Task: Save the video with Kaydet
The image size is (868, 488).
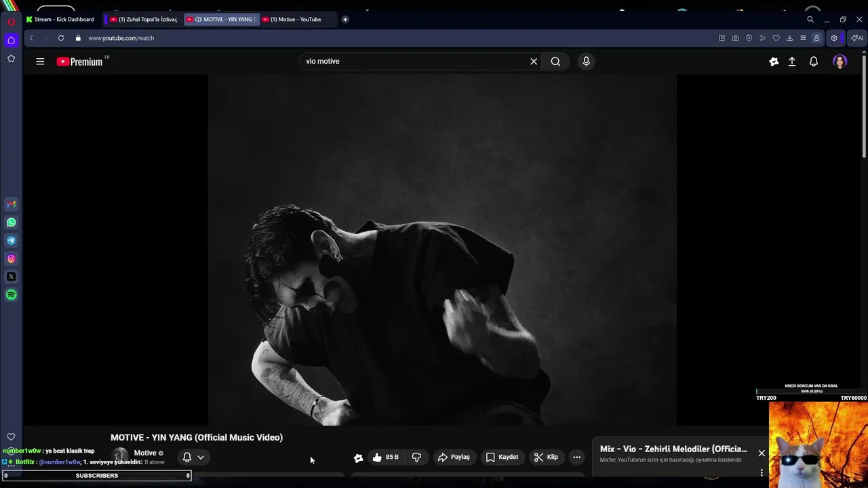Action: point(502,457)
